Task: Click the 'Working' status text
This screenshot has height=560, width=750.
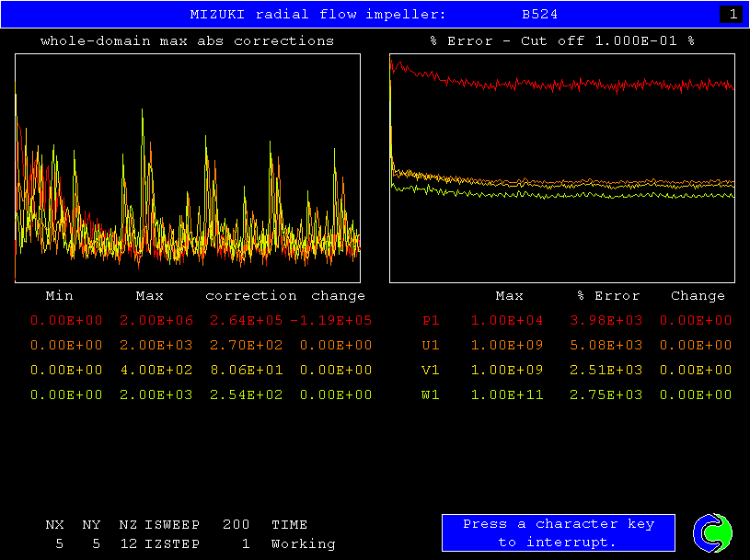Action: (x=303, y=544)
